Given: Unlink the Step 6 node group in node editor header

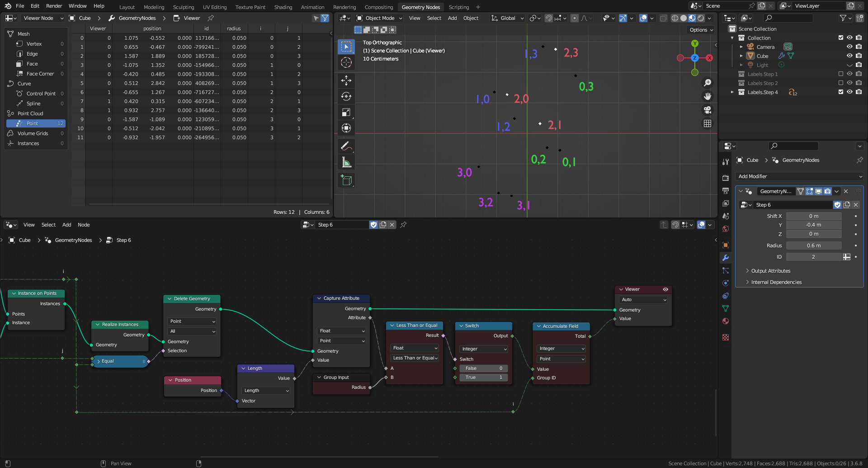Looking at the screenshot, I should [x=392, y=225].
